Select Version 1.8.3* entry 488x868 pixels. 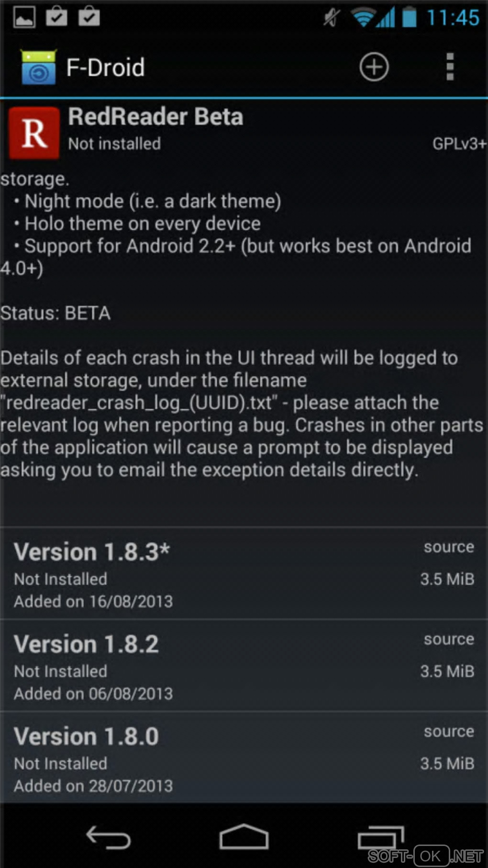tap(244, 573)
